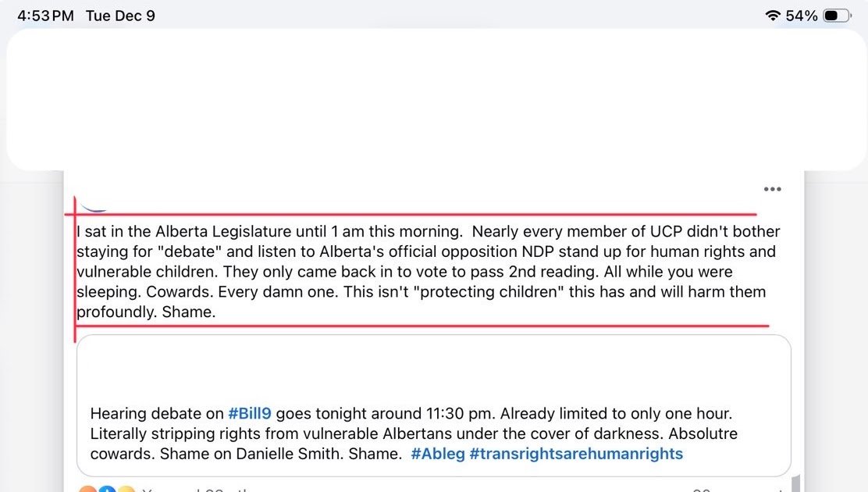
Task: Tap the Tue Dec 9 date
Action: pos(120,16)
